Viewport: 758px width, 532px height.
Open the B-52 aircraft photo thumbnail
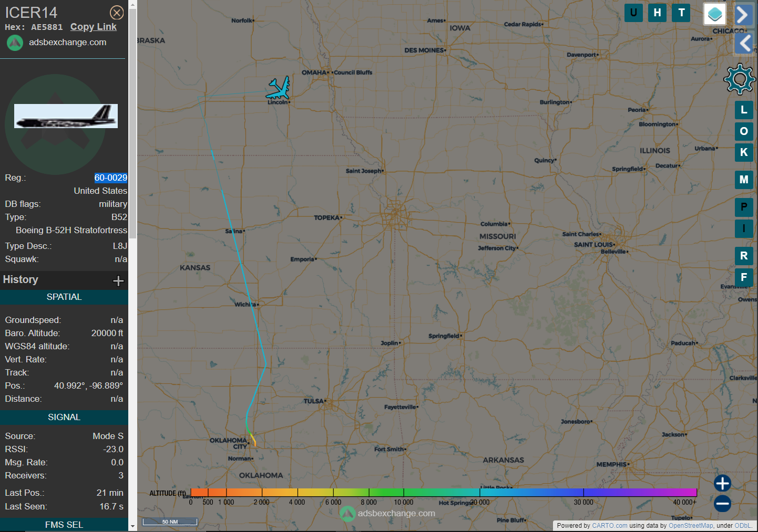tap(66, 116)
